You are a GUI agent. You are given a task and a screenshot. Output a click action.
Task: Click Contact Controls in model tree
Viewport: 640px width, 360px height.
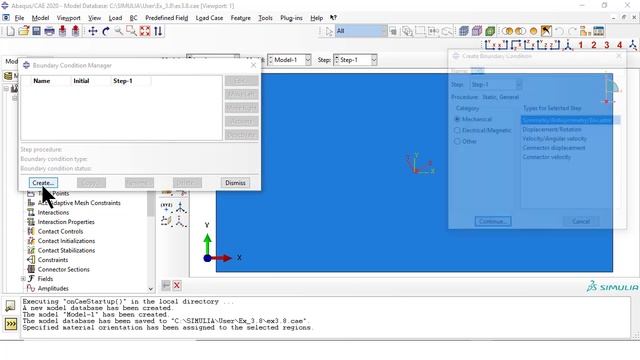tap(60, 231)
